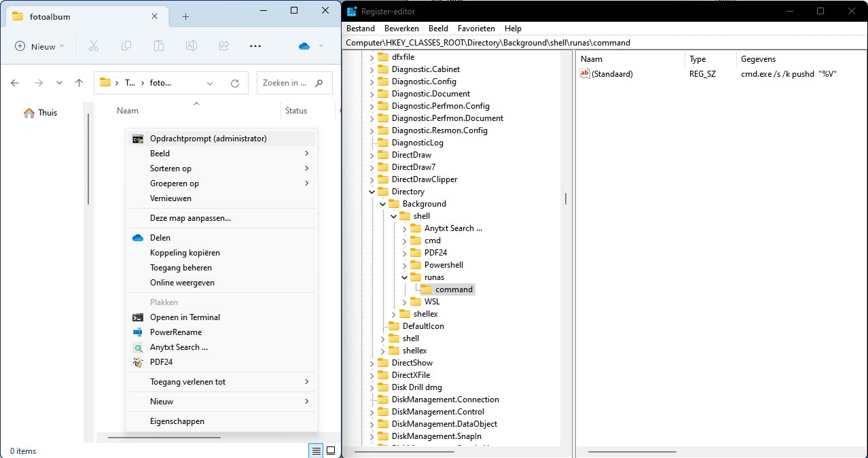
Task: Click the Cut scissors icon in Explorer toolbar
Action: click(94, 46)
